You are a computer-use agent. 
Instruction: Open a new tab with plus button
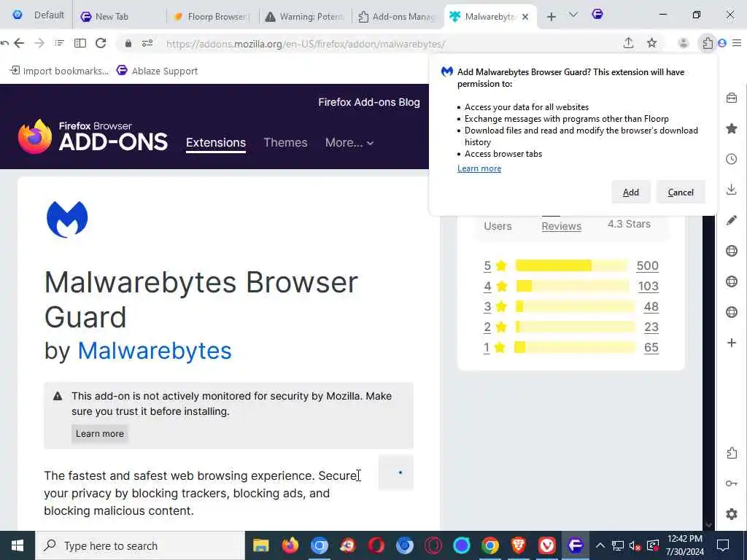(551, 17)
